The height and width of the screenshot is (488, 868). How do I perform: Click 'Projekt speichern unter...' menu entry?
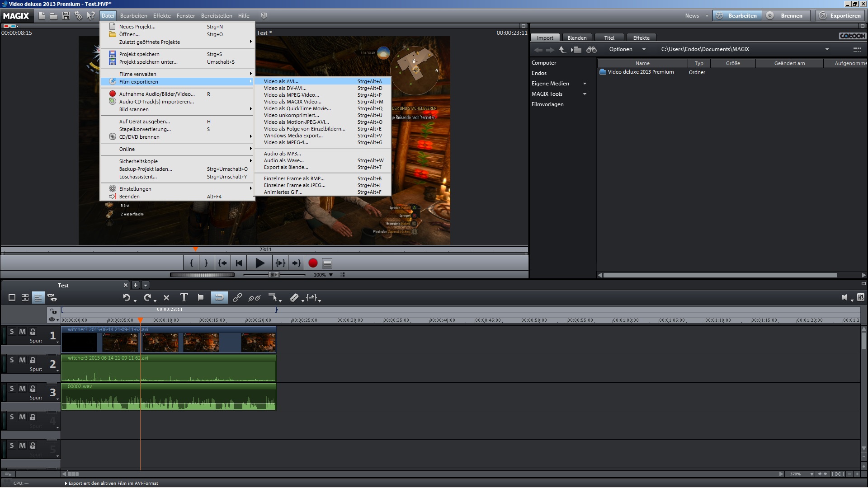(x=177, y=62)
